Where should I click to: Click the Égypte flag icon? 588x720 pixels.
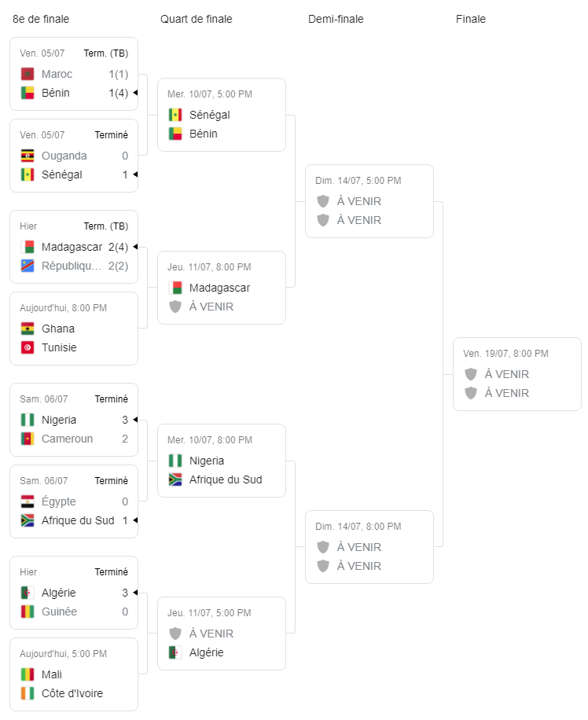click(28, 501)
